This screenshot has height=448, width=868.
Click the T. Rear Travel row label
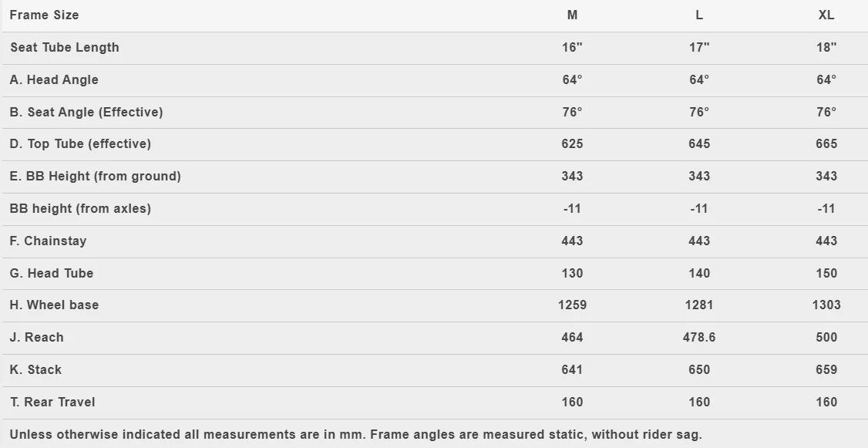click(x=52, y=402)
